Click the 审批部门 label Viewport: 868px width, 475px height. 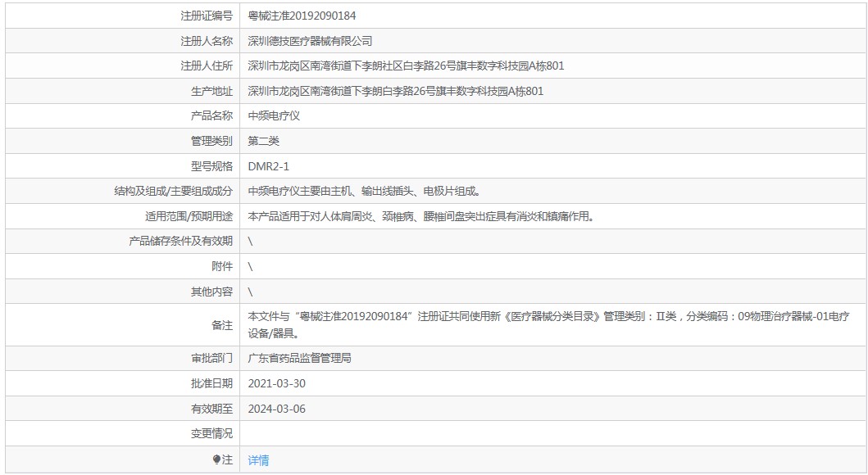coord(212,359)
